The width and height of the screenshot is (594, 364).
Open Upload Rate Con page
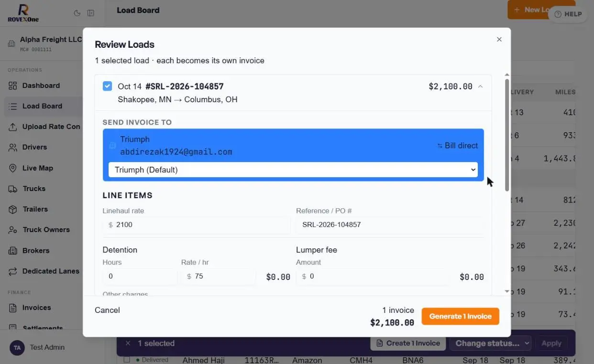[51, 127]
